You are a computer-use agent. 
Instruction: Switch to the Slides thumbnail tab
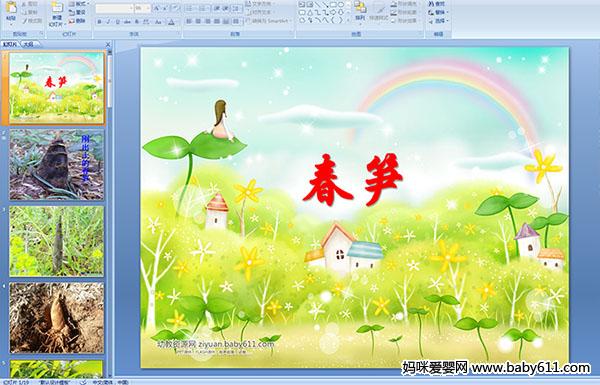(10, 44)
